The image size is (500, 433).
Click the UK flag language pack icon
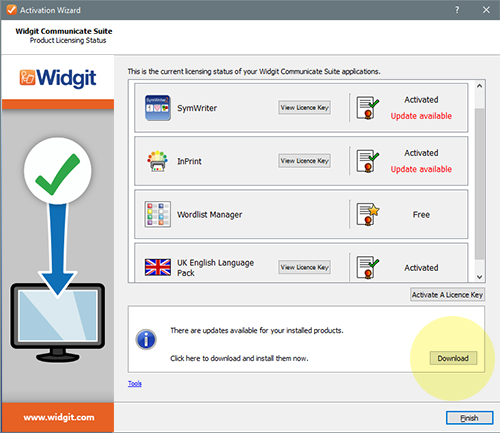pyautogui.click(x=158, y=267)
